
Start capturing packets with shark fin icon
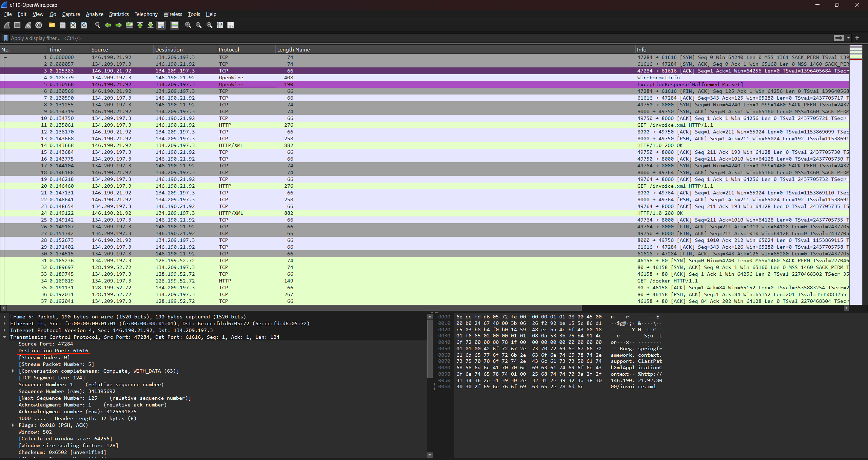[x=7, y=25]
